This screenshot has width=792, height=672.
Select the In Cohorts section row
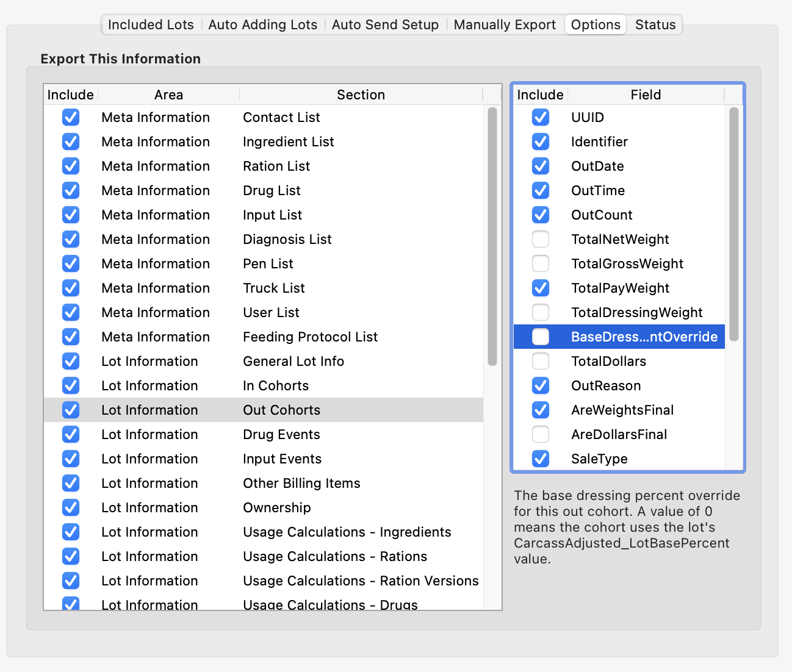point(264,385)
